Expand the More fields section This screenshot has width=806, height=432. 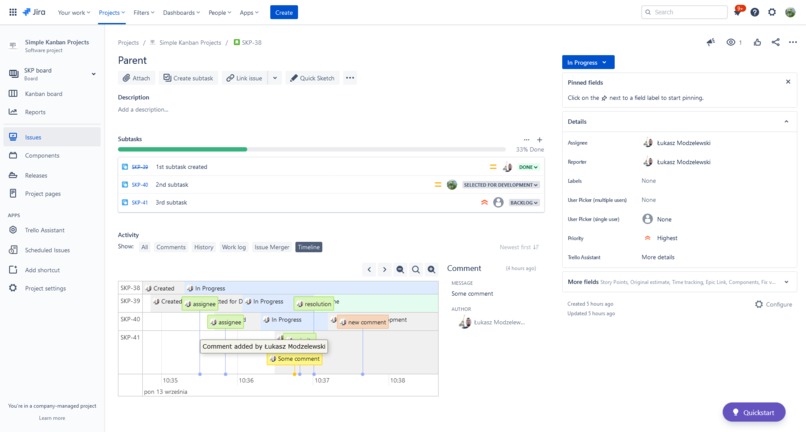coord(786,282)
